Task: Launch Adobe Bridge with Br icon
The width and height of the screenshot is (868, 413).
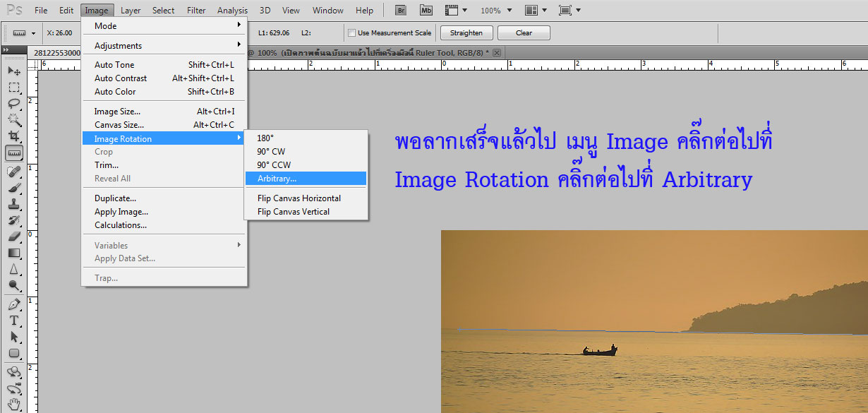Action: coord(401,11)
